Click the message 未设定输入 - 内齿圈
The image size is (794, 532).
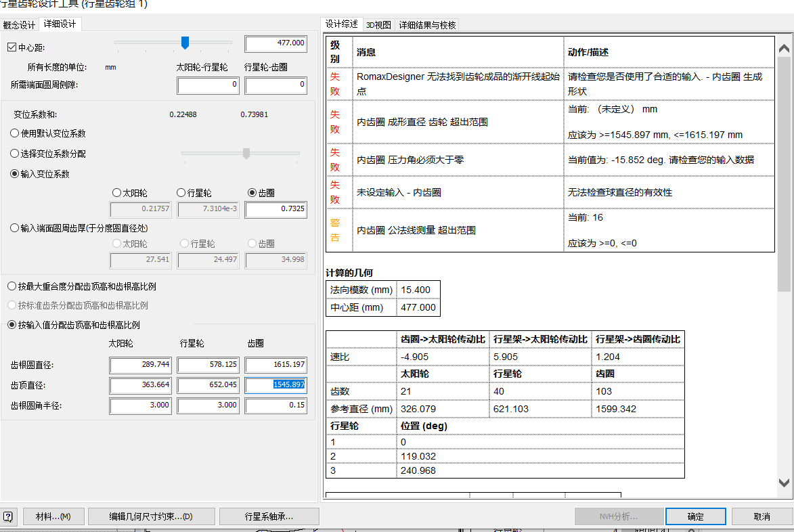point(399,192)
